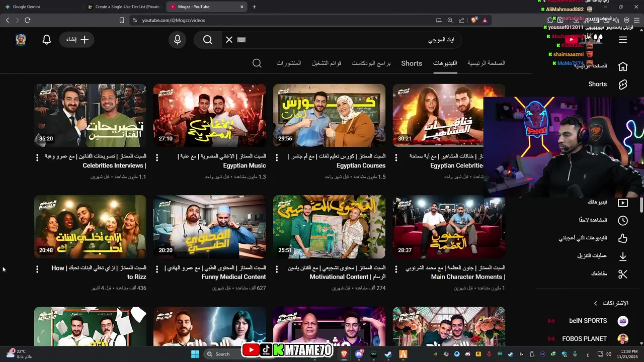This screenshot has width=644, height=362.
Task: Open Discord from the taskbar
Action: coord(359,354)
